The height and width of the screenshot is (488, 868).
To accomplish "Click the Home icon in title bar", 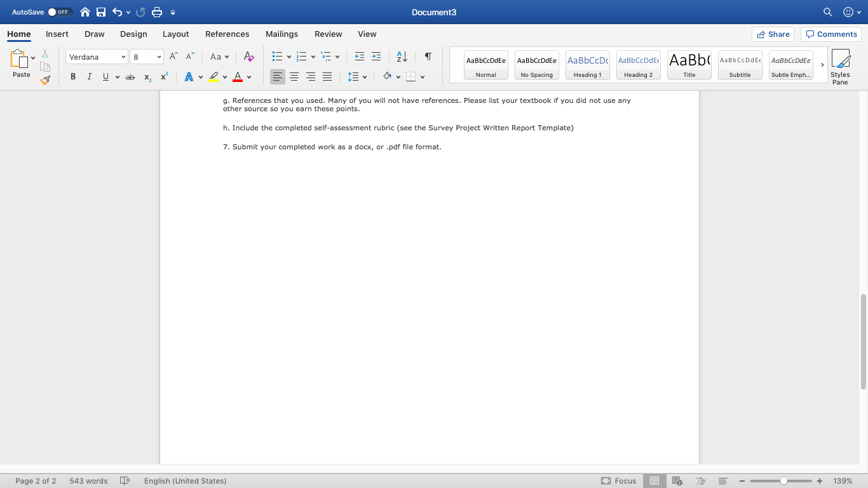I will (85, 12).
